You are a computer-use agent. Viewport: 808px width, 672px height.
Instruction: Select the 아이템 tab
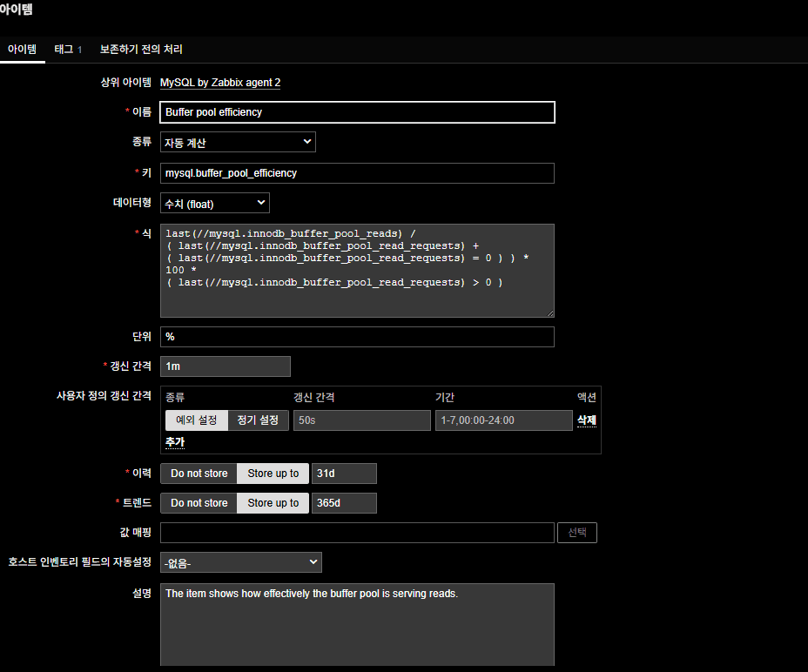pos(23,50)
